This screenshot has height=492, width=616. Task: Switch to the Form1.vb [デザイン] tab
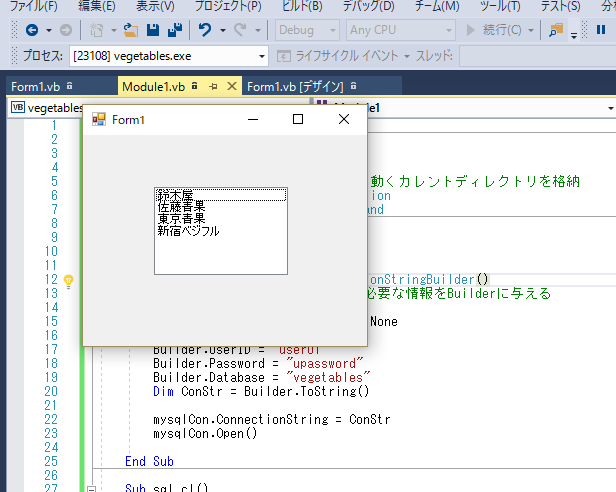coord(295,87)
